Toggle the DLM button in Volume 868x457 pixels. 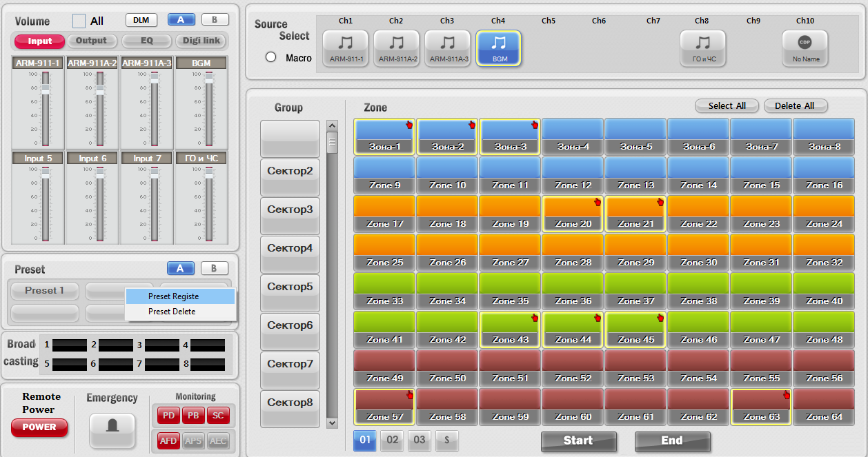(x=141, y=20)
